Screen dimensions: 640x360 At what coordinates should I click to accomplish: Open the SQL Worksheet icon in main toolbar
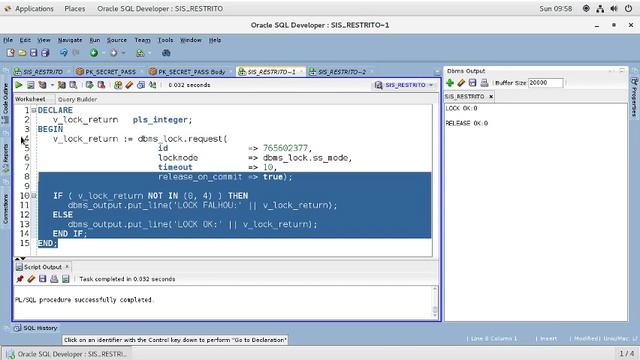(140, 53)
